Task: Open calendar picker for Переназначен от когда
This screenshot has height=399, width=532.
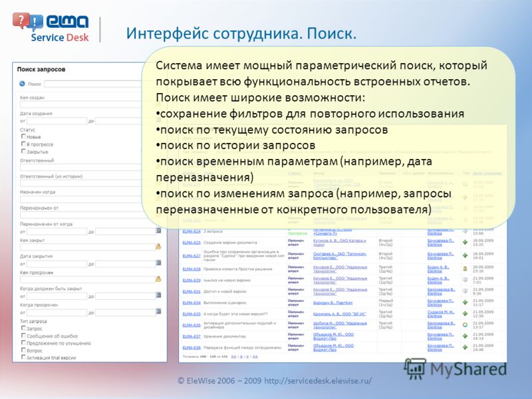Action: tap(158, 231)
